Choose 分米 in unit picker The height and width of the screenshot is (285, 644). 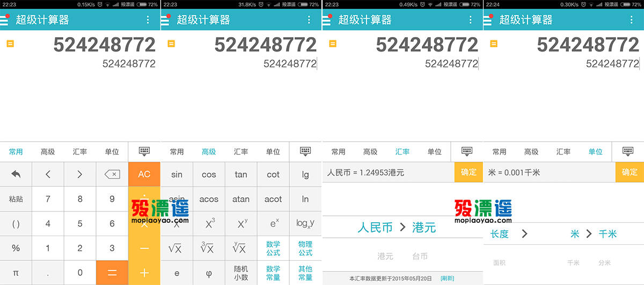(x=605, y=263)
